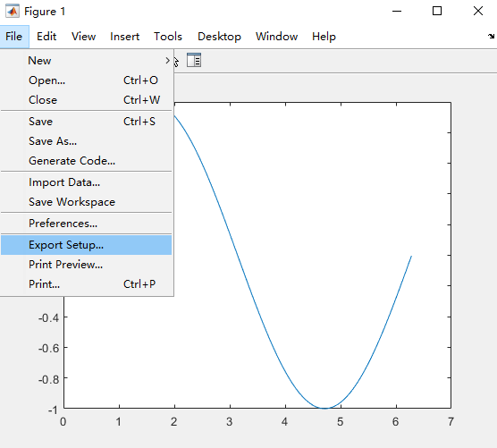Expand the New submenu
Viewport: 497px width, 448px height.
tap(86, 61)
